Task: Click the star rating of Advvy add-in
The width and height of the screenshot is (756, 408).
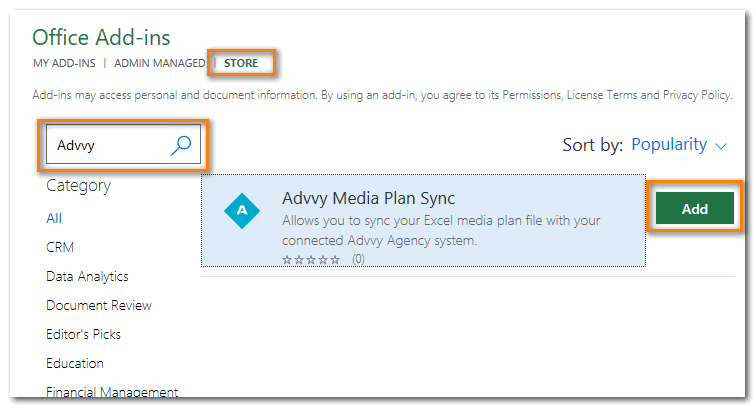Action: coord(311,259)
